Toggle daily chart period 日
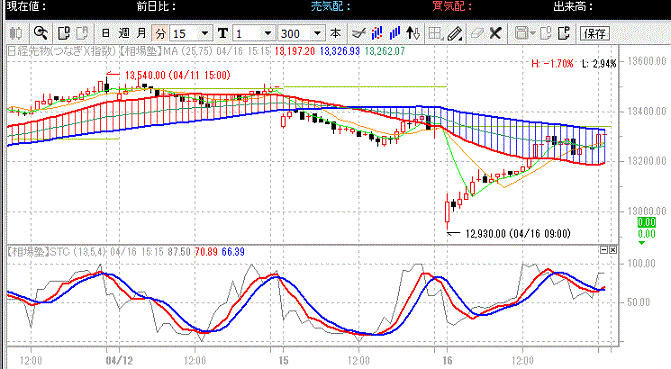 105,33
